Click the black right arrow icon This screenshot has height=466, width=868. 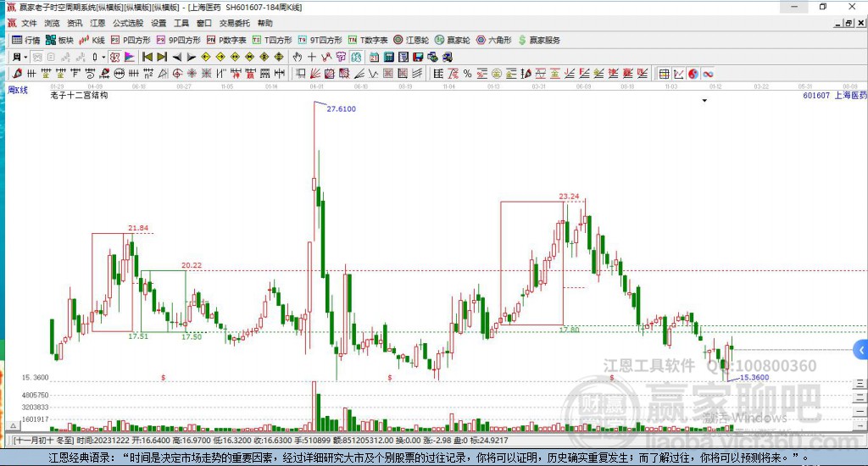coord(191,57)
